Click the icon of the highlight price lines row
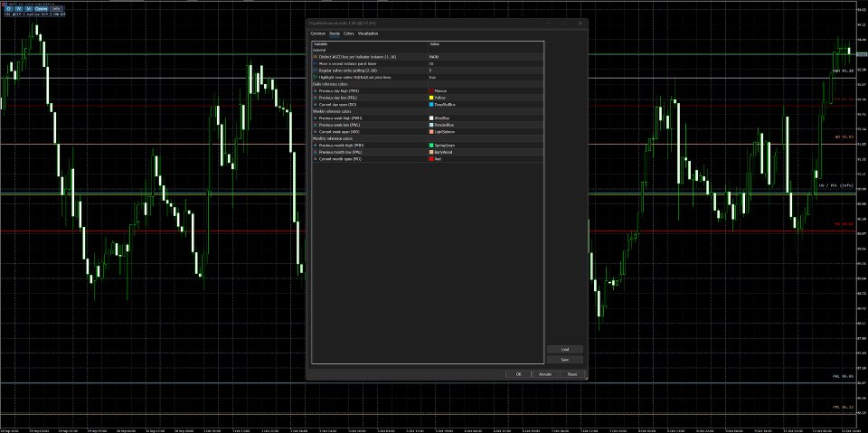The height and width of the screenshot is (433, 868). [x=316, y=78]
